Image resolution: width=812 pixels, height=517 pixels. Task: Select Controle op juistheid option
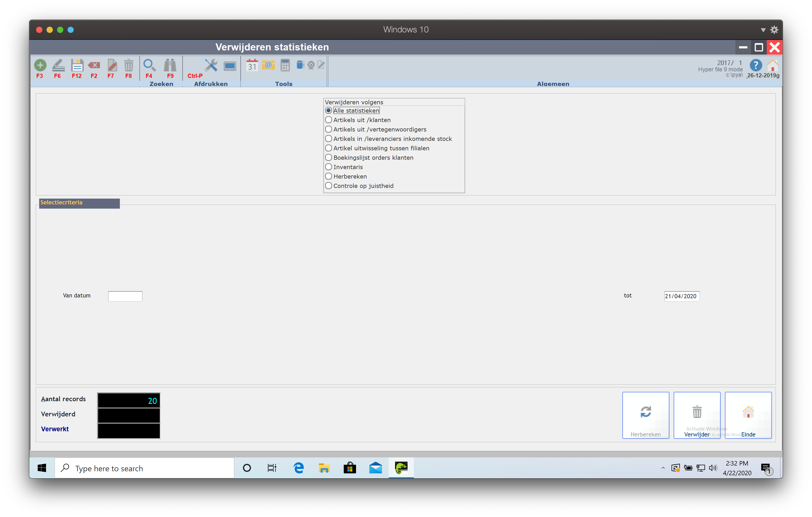tap(329, 186)
